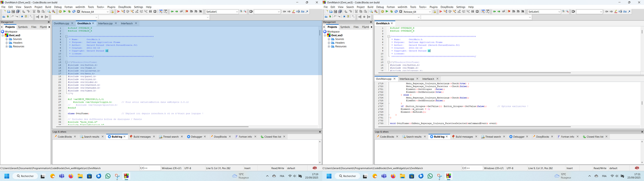Click the red Debug/Continue arrow in left window
The width and height of the screenshot is (644, 181).
[118, 12]
